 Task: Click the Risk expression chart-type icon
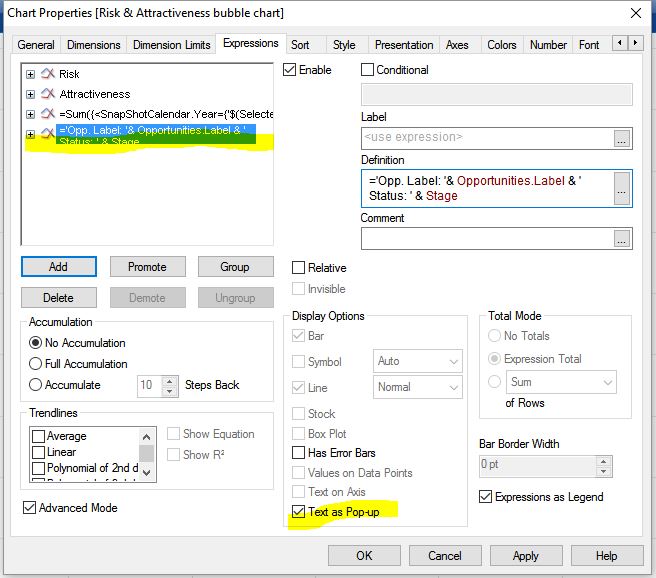[x=47, y=74]
